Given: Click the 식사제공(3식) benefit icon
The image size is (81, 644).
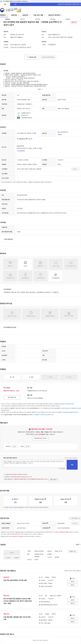Looking at the screenshot, I should point(56,276).
